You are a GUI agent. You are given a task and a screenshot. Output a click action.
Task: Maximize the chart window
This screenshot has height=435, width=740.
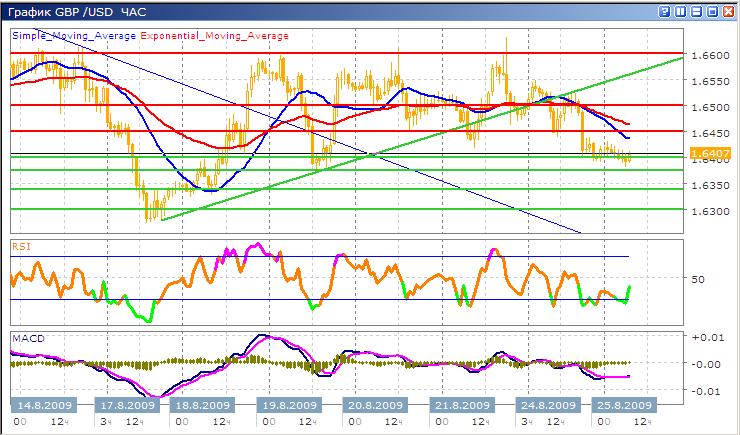(x=712, y=11)
